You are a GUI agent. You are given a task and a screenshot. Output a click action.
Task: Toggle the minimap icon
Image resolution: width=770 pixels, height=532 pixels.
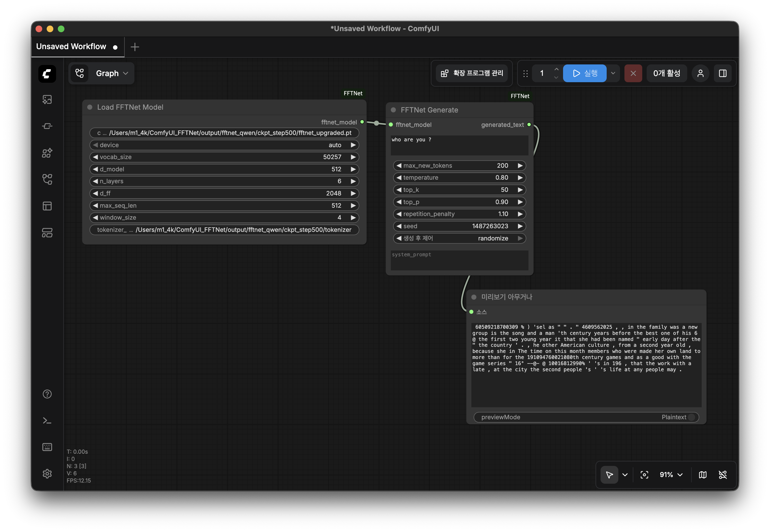702,475
